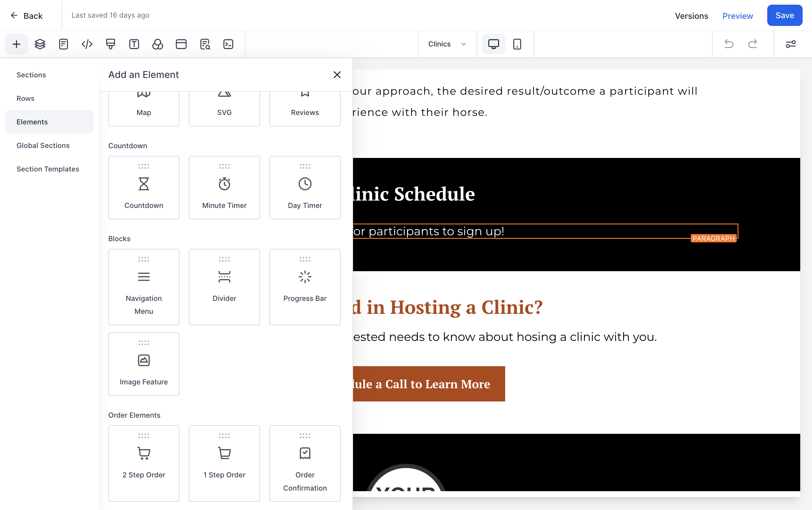Close the Add an Element panel
Viewport: 812px width, 510px height.
[x=337, y=75]
